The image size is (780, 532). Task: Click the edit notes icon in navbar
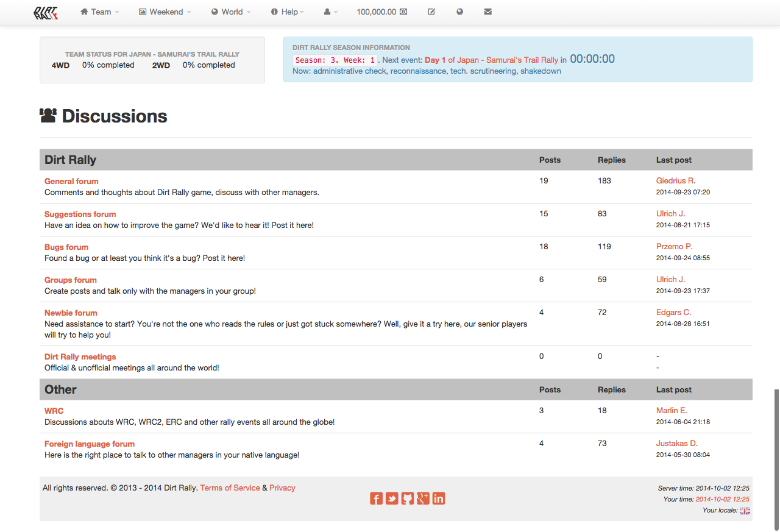click(431, 12)
